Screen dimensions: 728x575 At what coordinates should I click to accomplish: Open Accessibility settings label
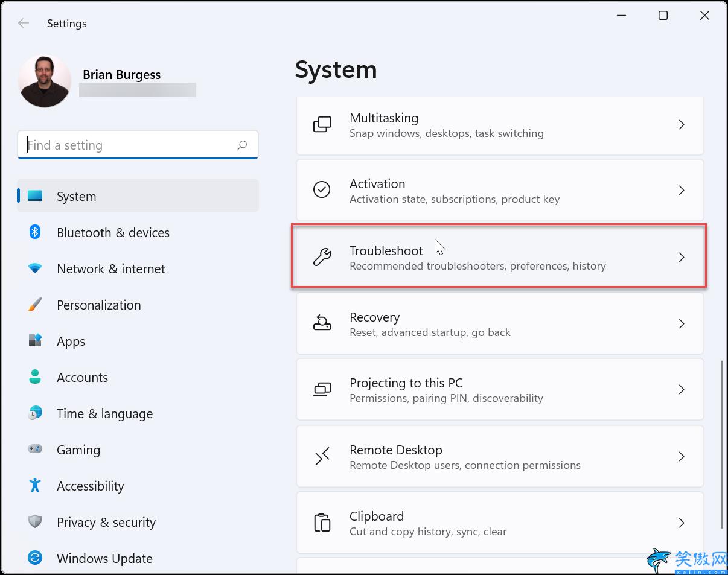pyautogui.click(x=91, y=486)
